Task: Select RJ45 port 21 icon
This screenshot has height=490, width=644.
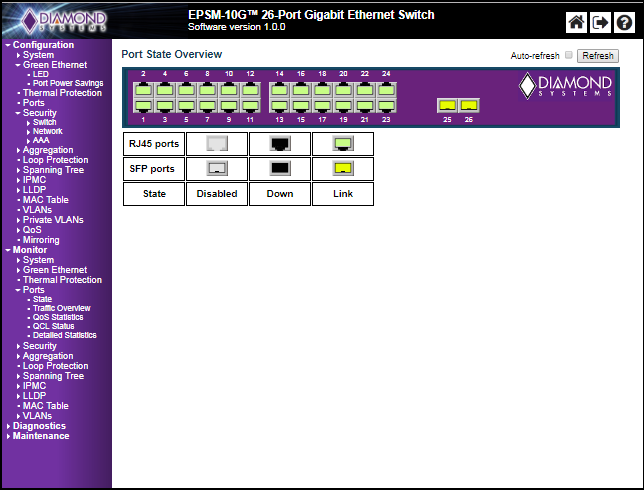Action: 365,105
